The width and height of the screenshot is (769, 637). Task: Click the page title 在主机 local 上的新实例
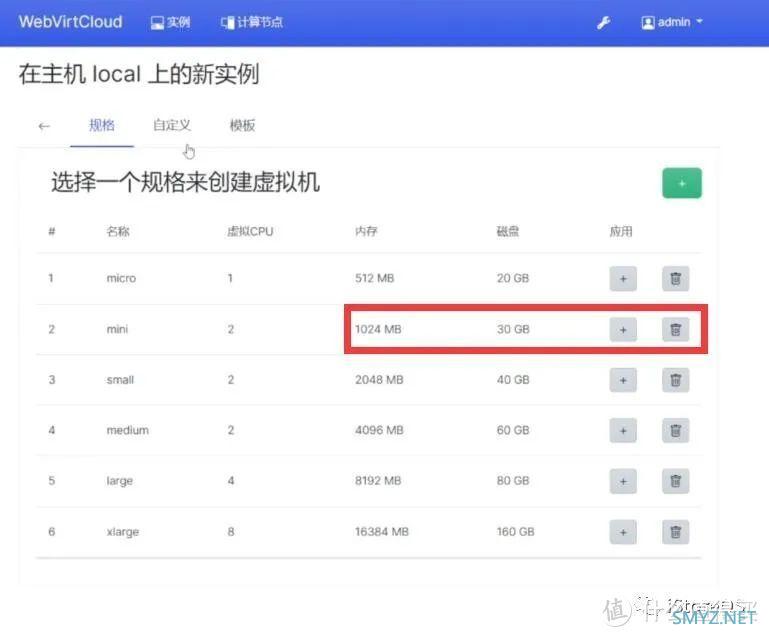139,75
